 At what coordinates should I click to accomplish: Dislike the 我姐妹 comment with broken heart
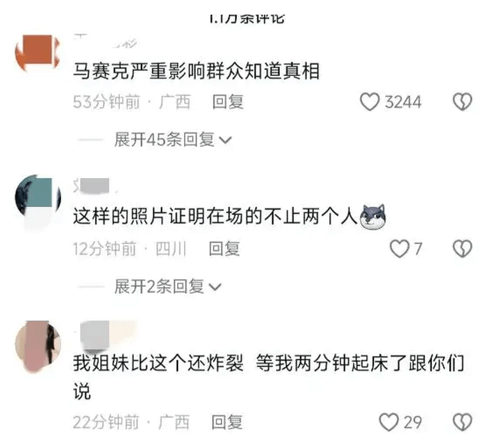[462, 422]
